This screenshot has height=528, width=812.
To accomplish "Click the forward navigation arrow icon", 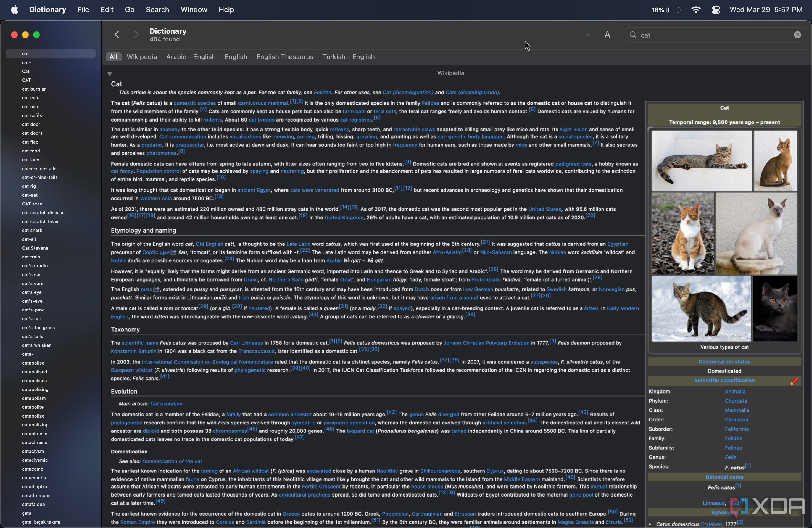I will 135,35.
